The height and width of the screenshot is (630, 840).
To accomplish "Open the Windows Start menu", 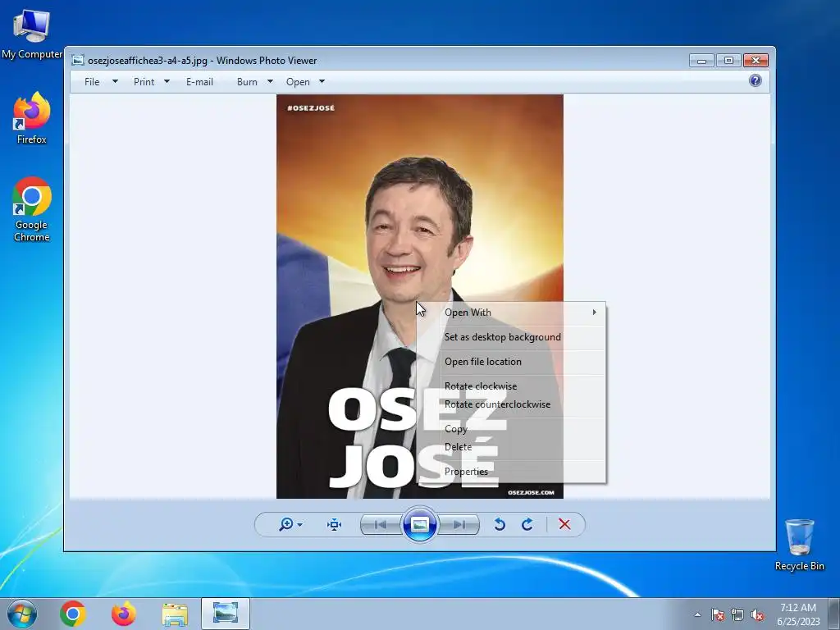I will [22, 614].
